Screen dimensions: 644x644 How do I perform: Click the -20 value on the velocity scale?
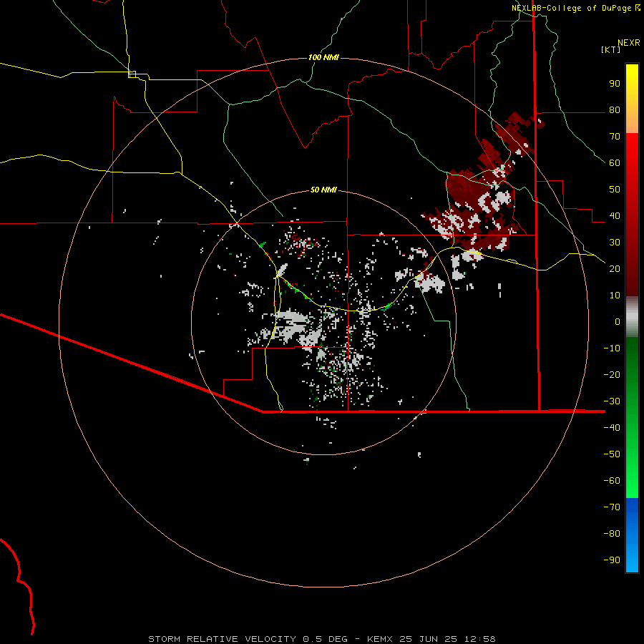612,374
